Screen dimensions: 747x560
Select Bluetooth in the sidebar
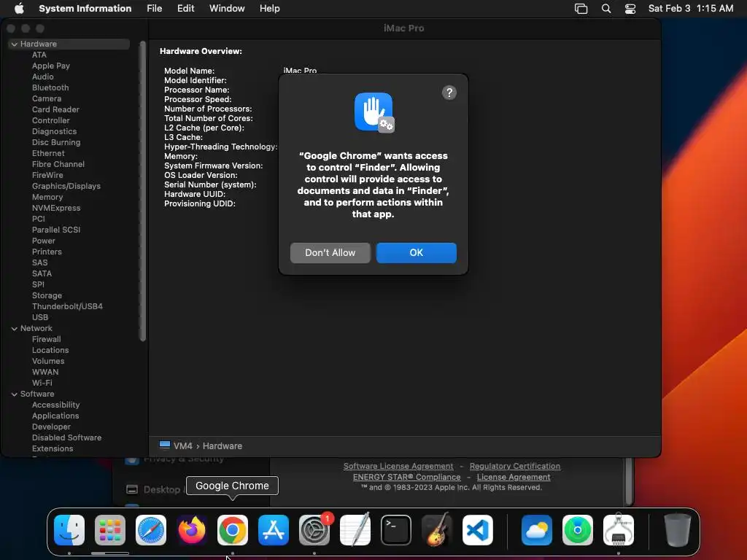[x=50, y=87]
